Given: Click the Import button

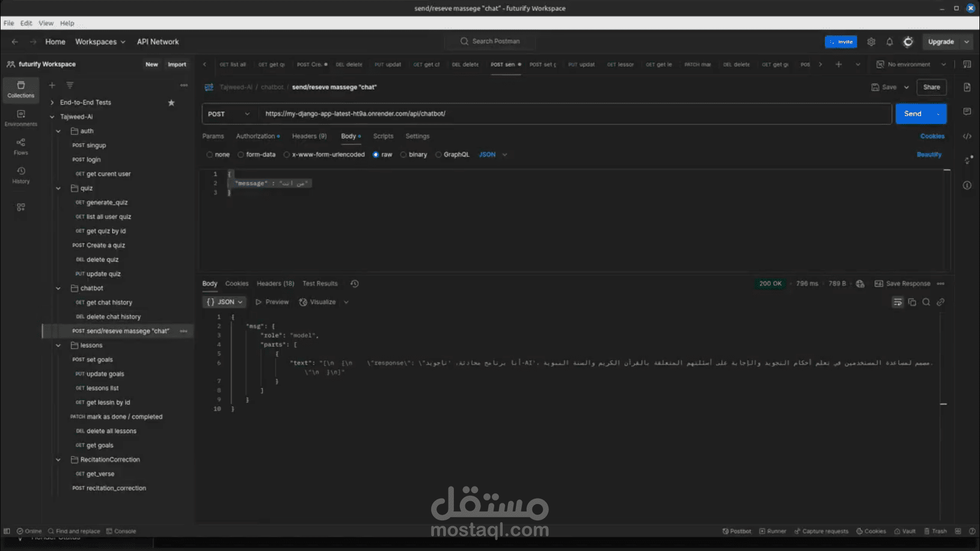Looking at the screenshot, I should point(177,64).
